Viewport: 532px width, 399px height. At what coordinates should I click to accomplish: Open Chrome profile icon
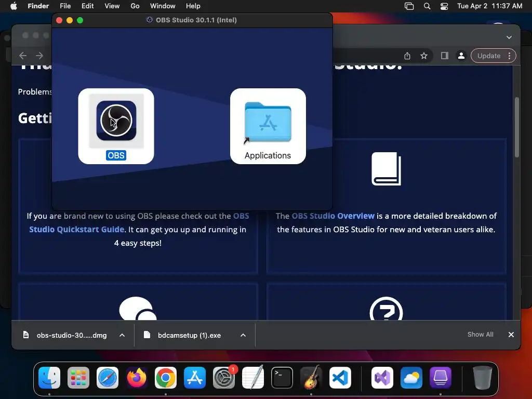[461, 56]
